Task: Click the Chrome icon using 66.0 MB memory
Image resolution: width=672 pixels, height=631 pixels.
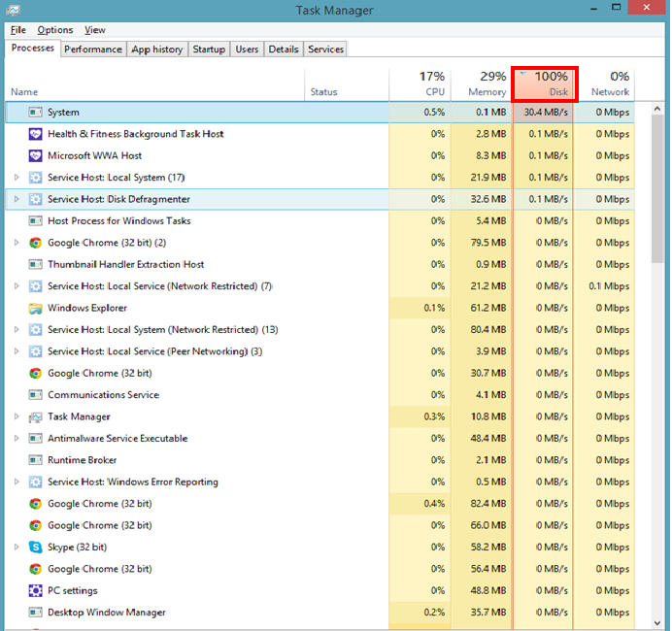Action: click(35, 525)
